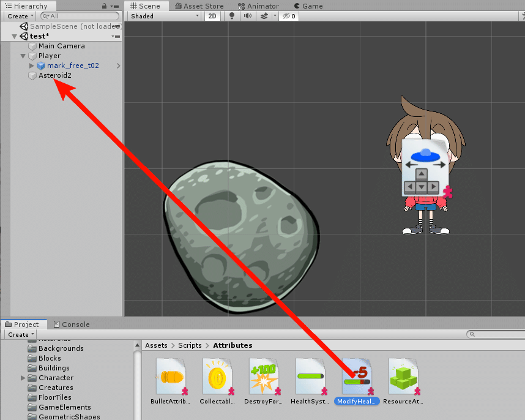Open the test scene options menu
525x420 pixels.
pos(116,36)
